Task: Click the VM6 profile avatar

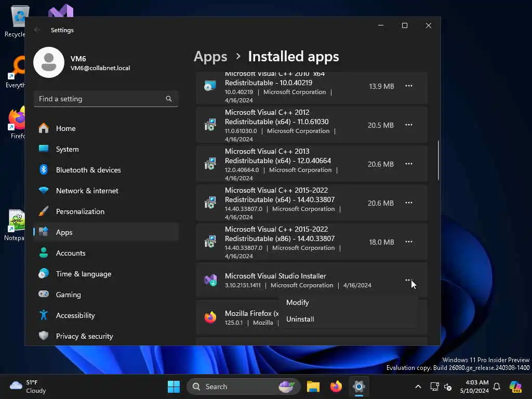Action: coord(49,62)
